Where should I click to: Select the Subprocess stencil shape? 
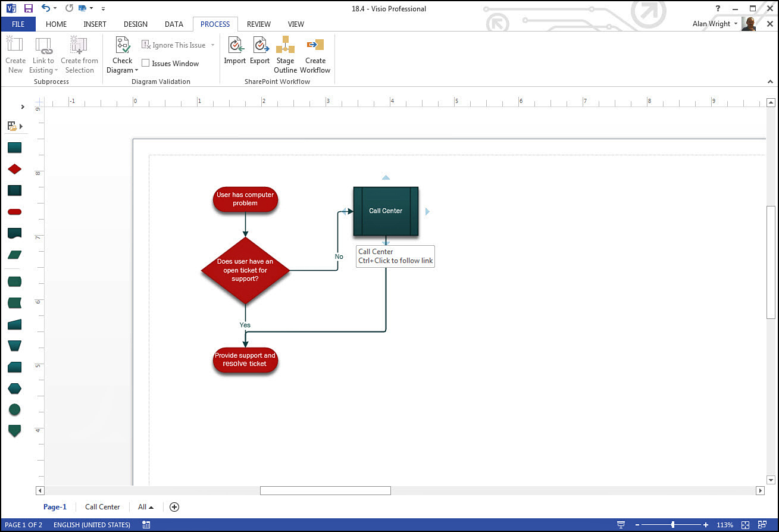[x=15, y=190]
